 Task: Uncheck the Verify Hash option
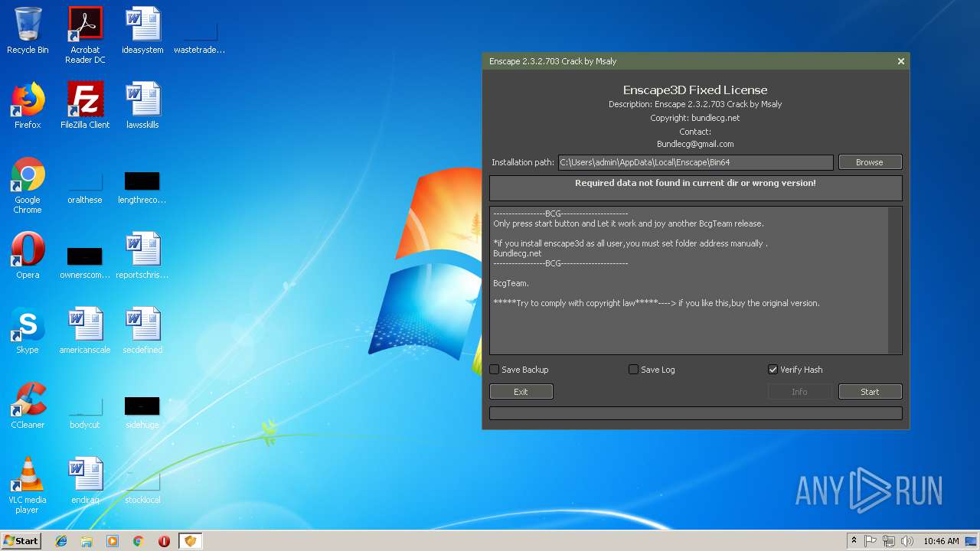click(x=773, y=370)
